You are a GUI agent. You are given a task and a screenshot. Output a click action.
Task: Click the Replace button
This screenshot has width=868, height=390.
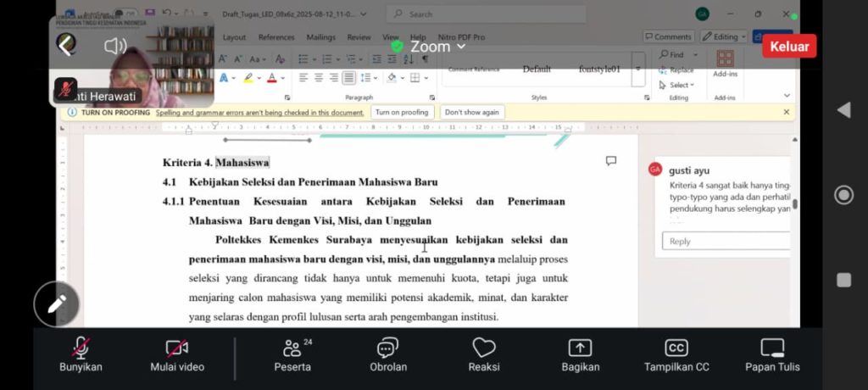[x=676, y=70]
